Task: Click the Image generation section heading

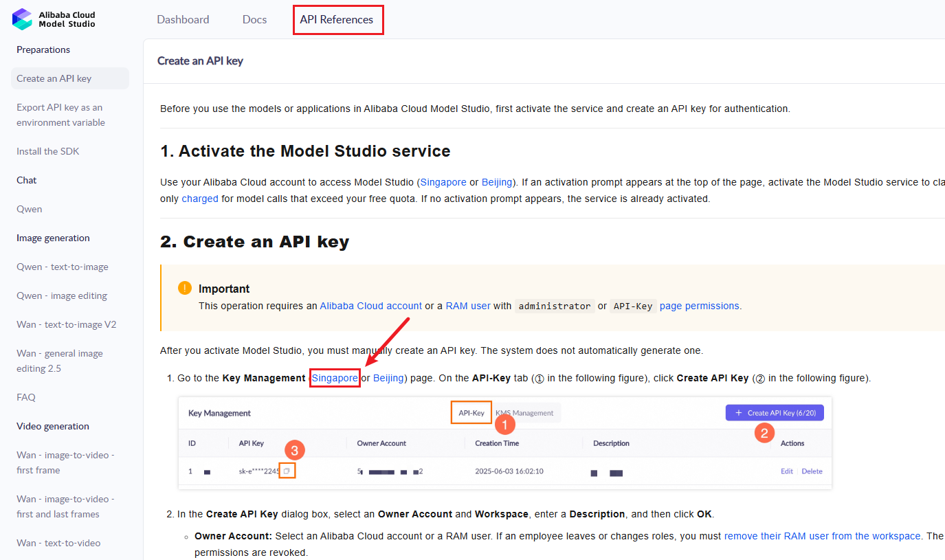Action: pos(53,238)
